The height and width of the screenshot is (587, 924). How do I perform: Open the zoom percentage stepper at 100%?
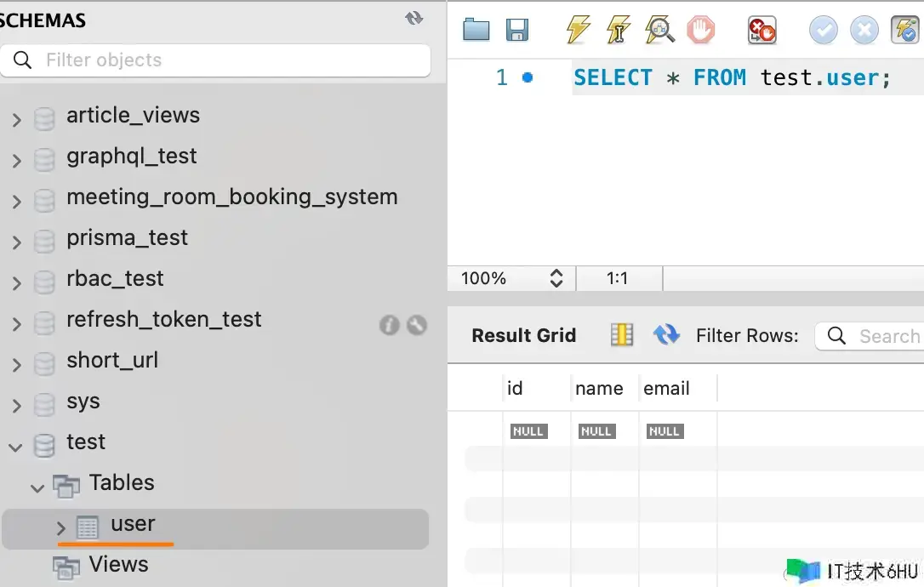coord(556,278)
